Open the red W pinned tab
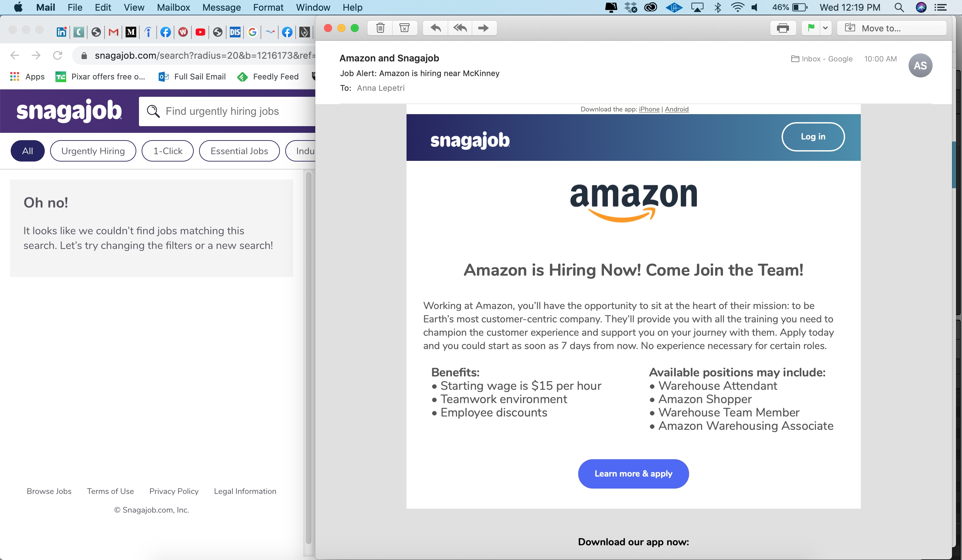 click(x=183, y=32)
